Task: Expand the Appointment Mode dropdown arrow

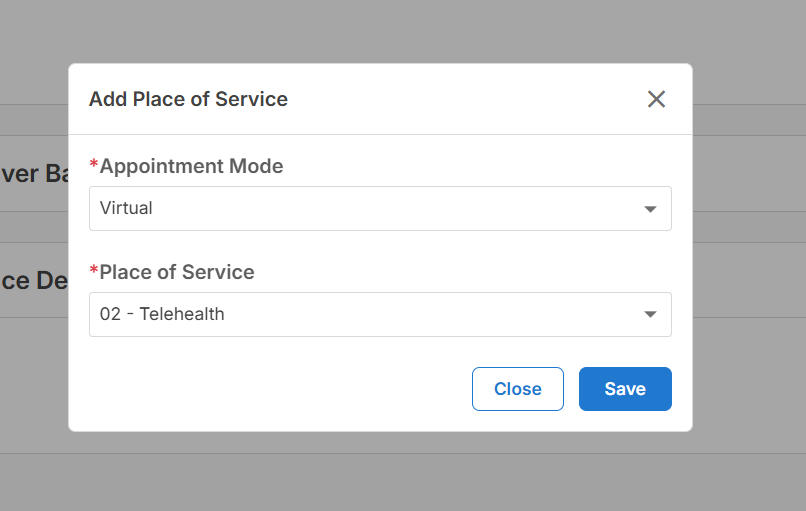Action: click(x=650, y=209)
